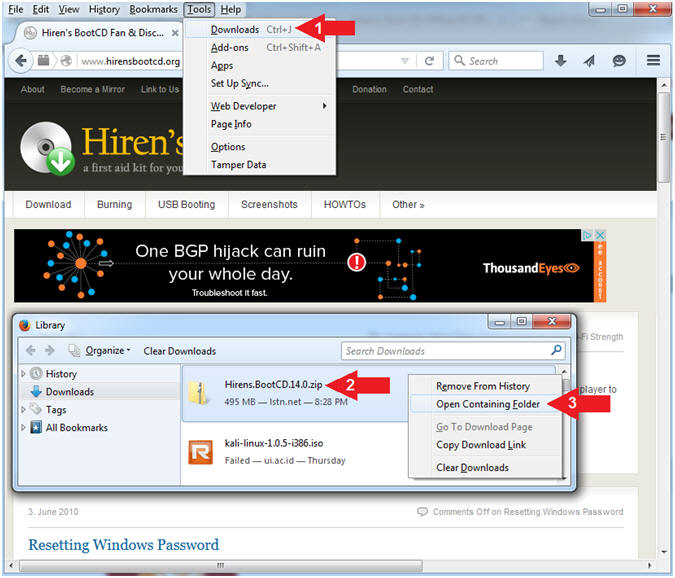This screenshot has height=578, width=675.
Task: Expand the All Bookmarks tree node
Action: tap(23, 427)
